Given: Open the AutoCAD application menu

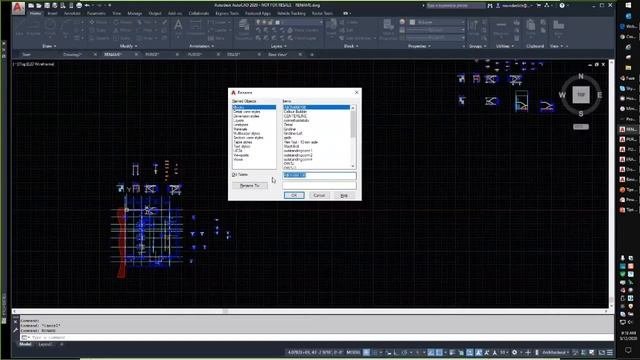Looking at the screenshot, I should pyautogui.click(x=18, y=7).
